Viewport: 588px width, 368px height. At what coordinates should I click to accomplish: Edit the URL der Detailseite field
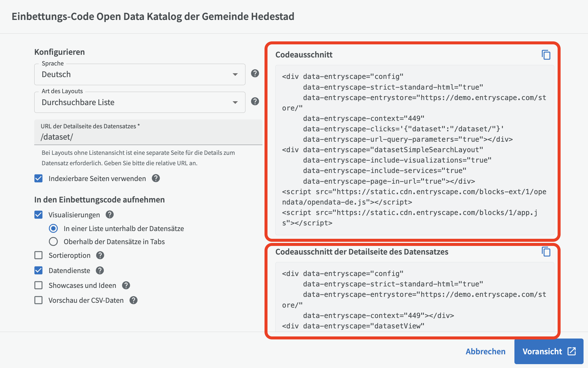148,132
